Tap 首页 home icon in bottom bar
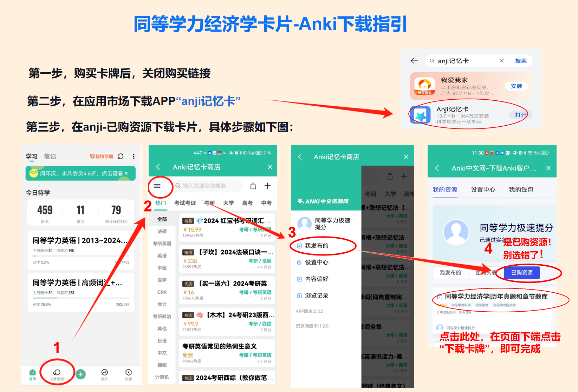The width and height of the screenshot is (578, 392). tap(32, 374)
